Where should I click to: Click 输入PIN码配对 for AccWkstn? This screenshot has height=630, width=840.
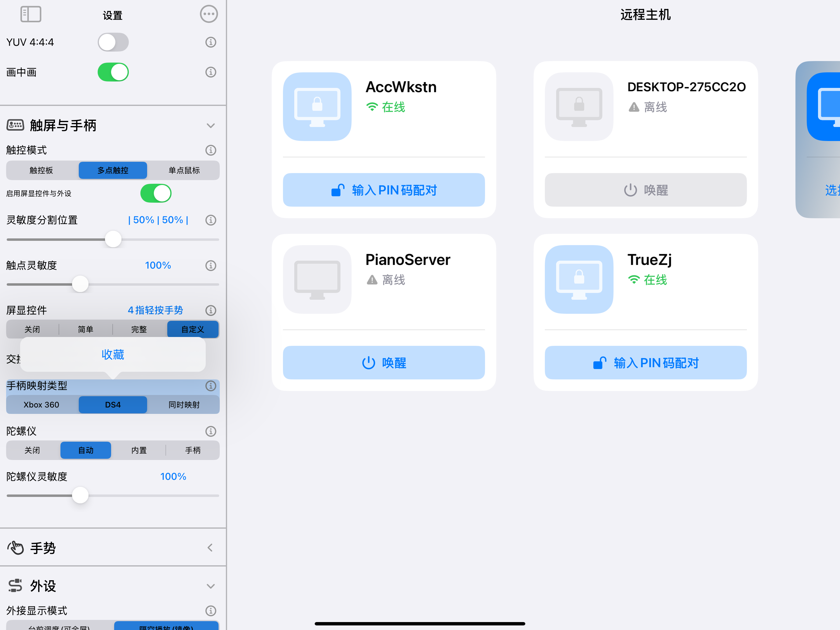pyautogui.click(x=384, y=190)
